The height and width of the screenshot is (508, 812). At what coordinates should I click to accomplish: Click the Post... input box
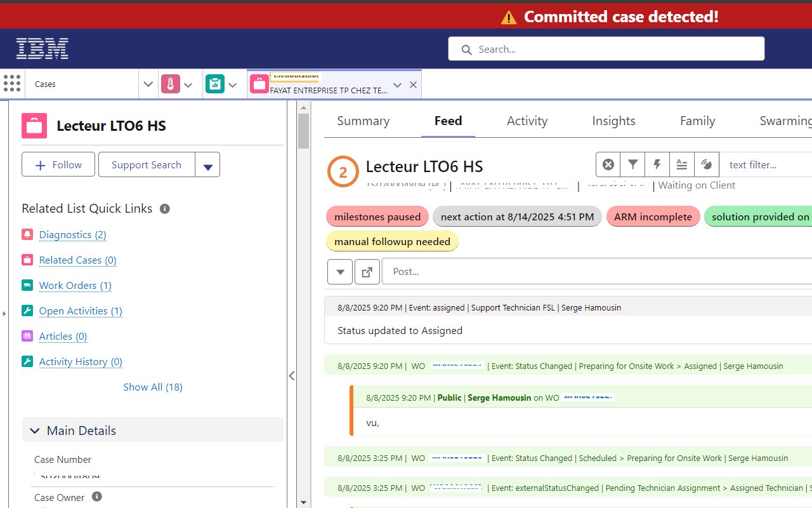597,271
